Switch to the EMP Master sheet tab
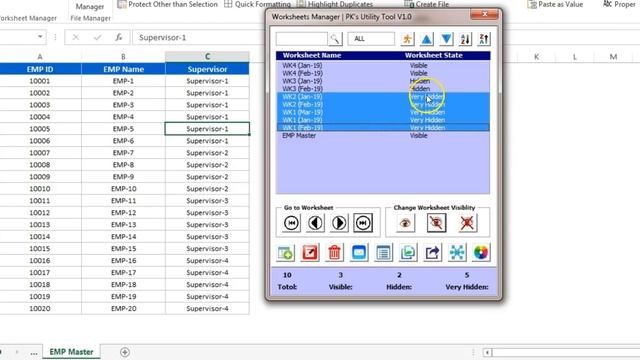The width and height of the screenshot is (640, 360). (x=71, y=351)
